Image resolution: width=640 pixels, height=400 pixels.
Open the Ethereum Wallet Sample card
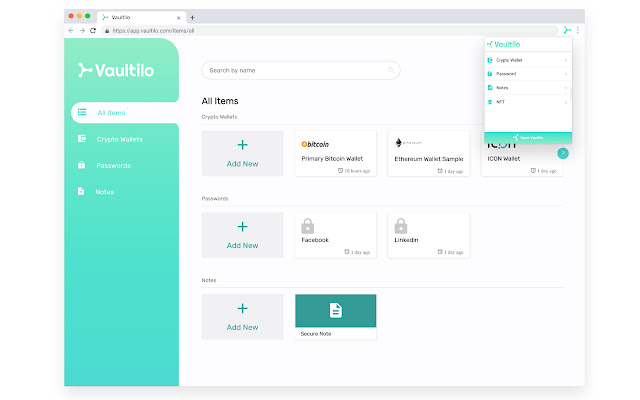(x=429, y=153)
